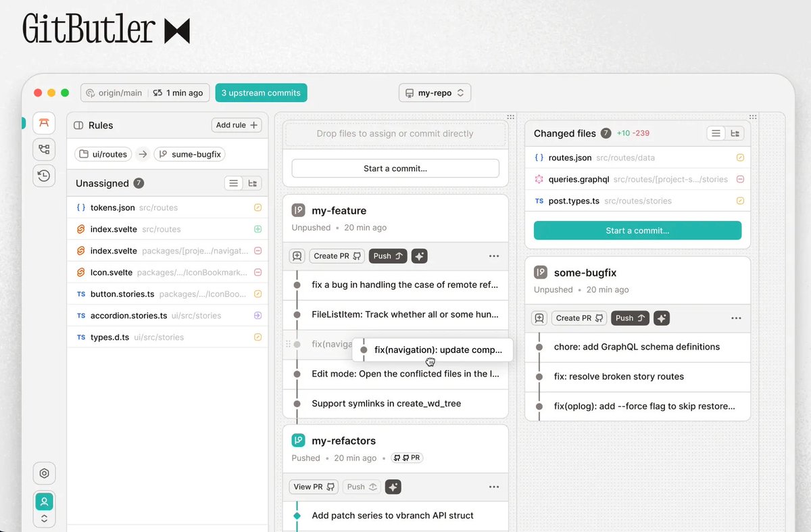The height and width of the screenshot is (532, 811).
Task: Click modified status icon for tokens.json
Action: 257,208
